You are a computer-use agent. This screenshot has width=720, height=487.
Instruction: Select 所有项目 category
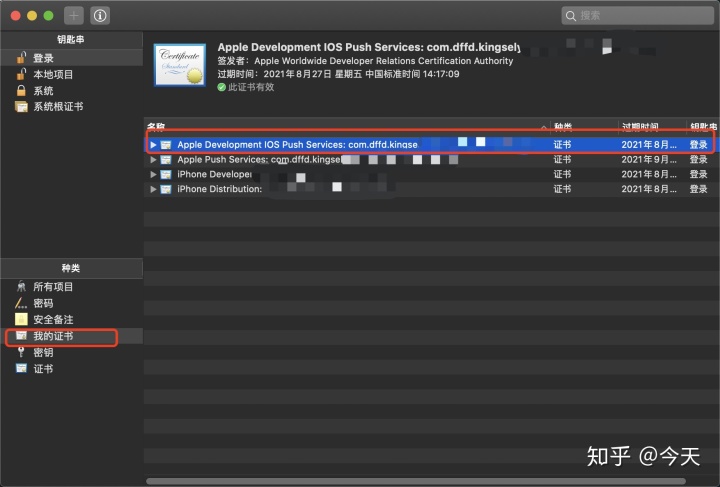pos(72,287)
